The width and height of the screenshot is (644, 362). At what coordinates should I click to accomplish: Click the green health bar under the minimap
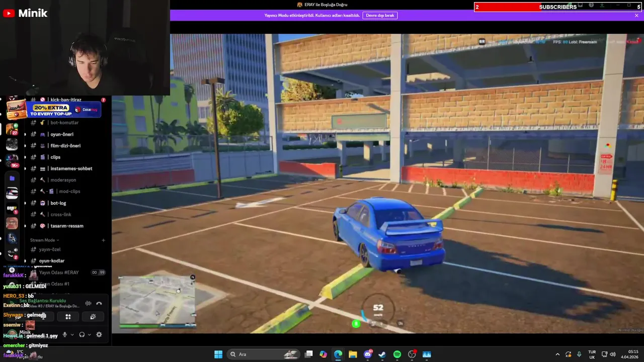point(140,325)
